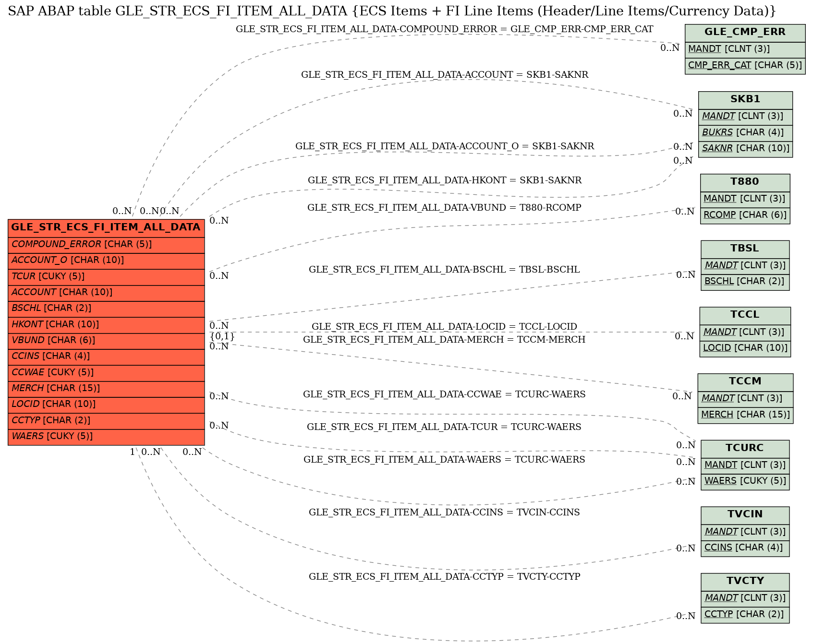Click the WAERS = TCURC-WAERS relation label
813x644 pixels.
point(444,460)
